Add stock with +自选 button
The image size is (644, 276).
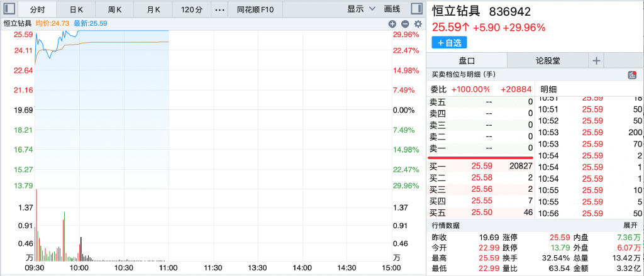point(449,42)
